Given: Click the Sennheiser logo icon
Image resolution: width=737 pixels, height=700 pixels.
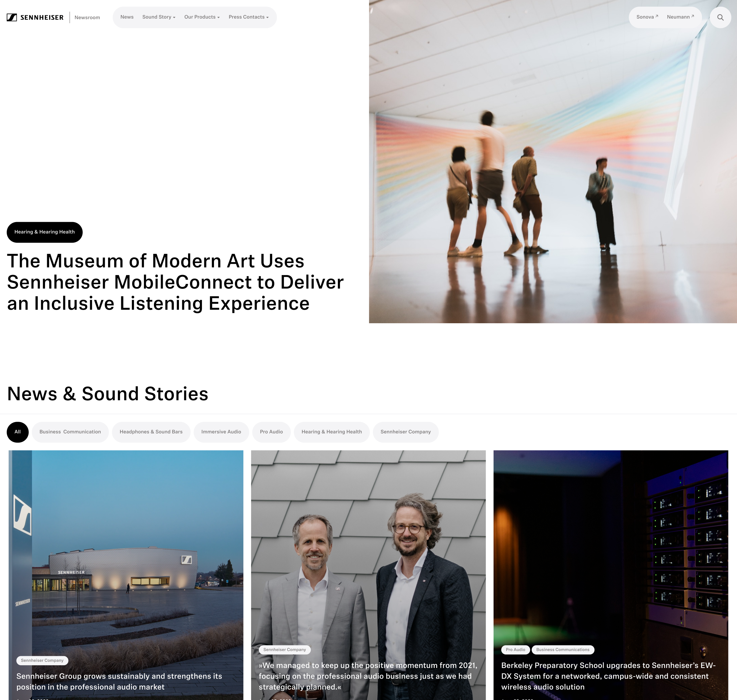Looking at the screenshot, I should tap(11, 17).
